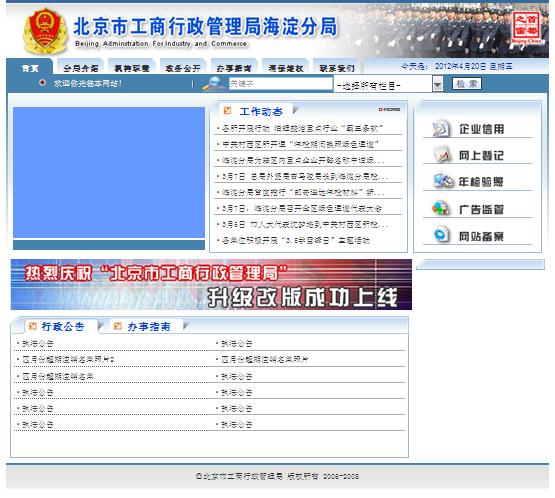
Task: Click the 广告监管 colorful balls icon
Action: (x=441, y=208)
